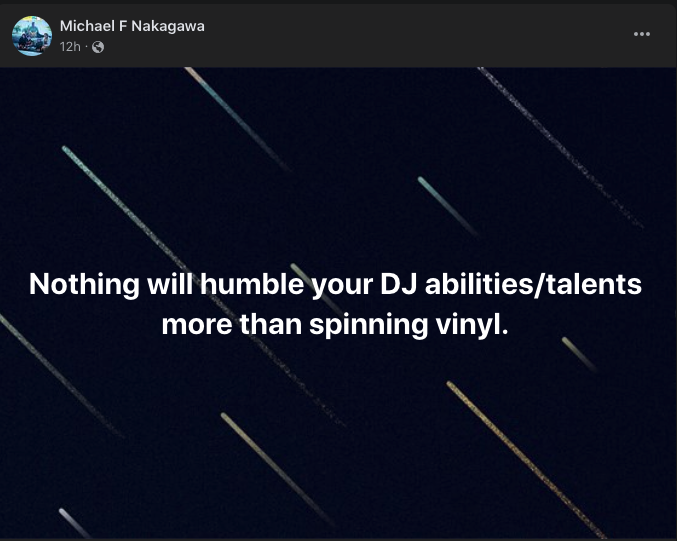677x541 pixels.
Task: Click the globe public audience icon
Action: (x=98, y=47)
